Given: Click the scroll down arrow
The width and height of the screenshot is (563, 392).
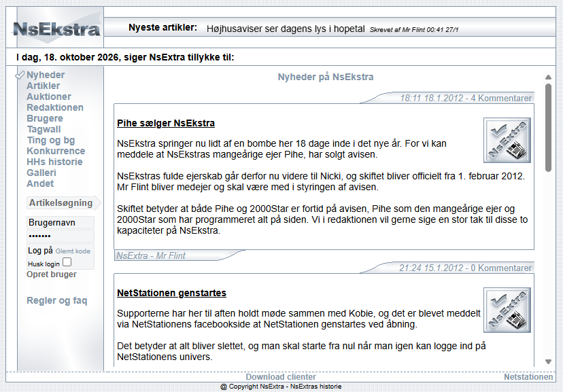Looking at the screenshot, I should pyautogui.click(x=548, y=361).
